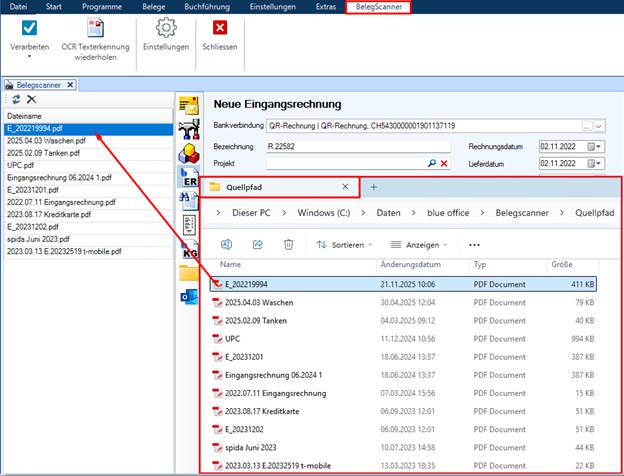Navigate to Windows (C:) breadcrumb

click(x=324, y=213)
